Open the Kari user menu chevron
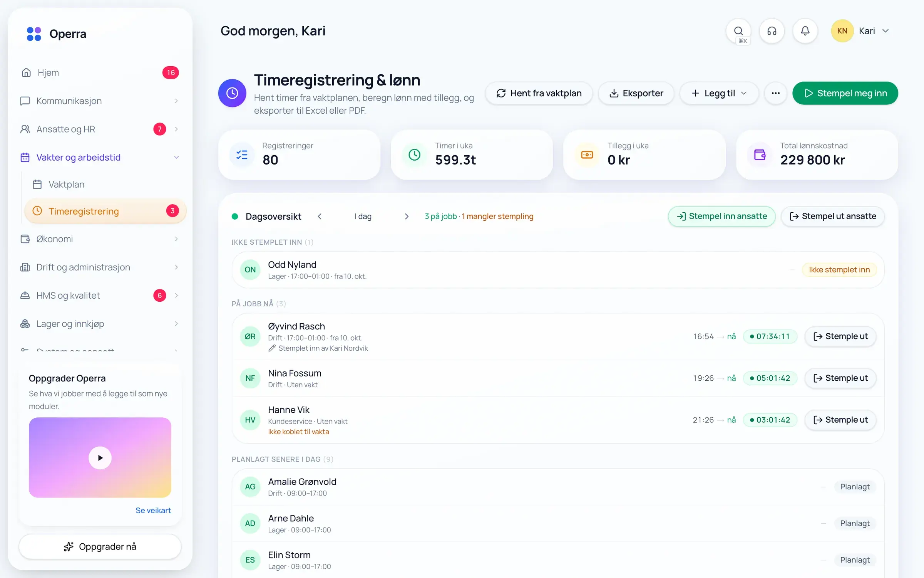Image resolution: width=924 pixels, height=578 pixels. (x=885, y=31)
